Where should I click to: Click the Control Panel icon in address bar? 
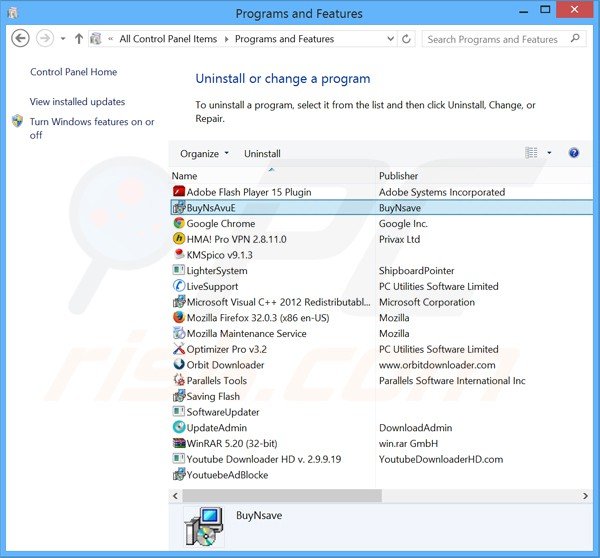pos(96,39)
